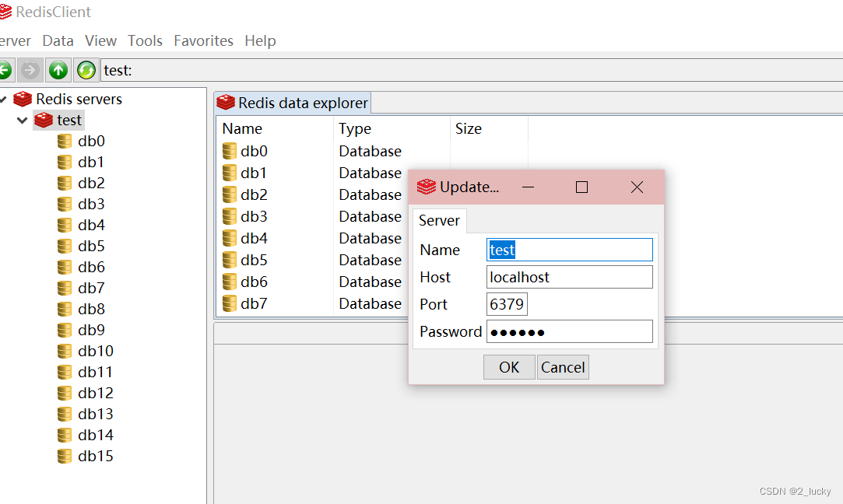Click the green up-level arrow icon
The image size is (843, 504).
coord(58,70)
